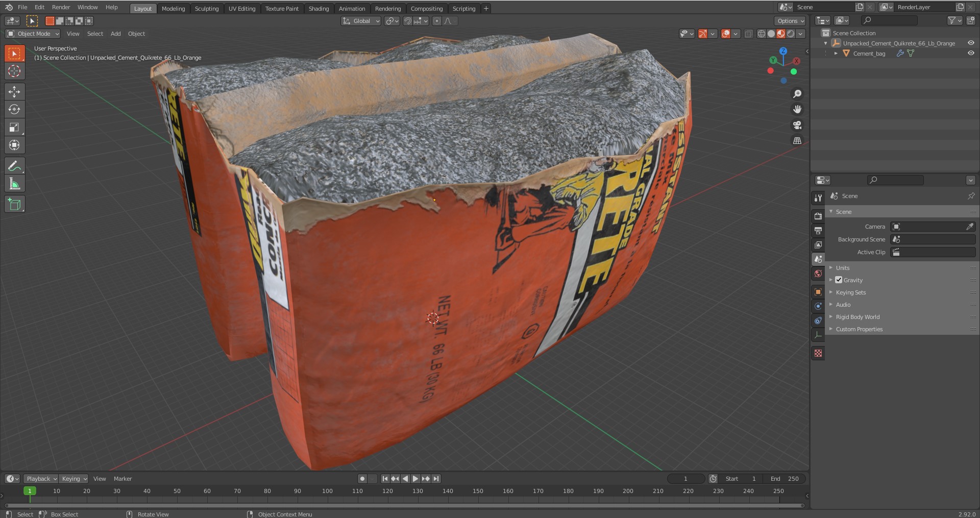Expand the Cement_bag tree item

point(836,53)
